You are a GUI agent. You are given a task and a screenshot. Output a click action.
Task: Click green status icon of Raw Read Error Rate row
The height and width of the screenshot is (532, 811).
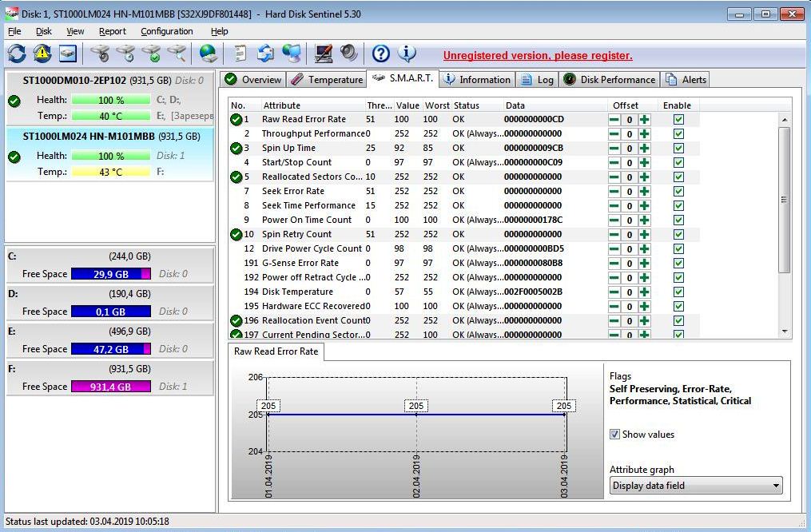[237, 120]
